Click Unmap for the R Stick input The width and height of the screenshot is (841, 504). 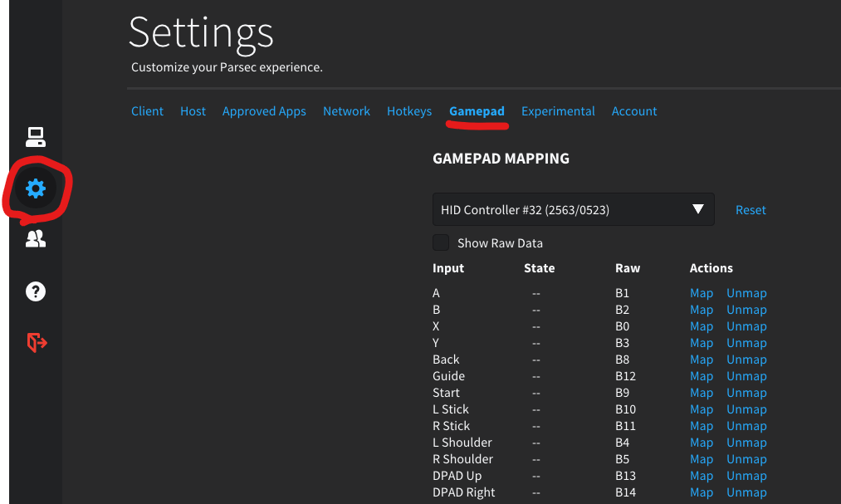pyautogui.click(x=746, y=426)
